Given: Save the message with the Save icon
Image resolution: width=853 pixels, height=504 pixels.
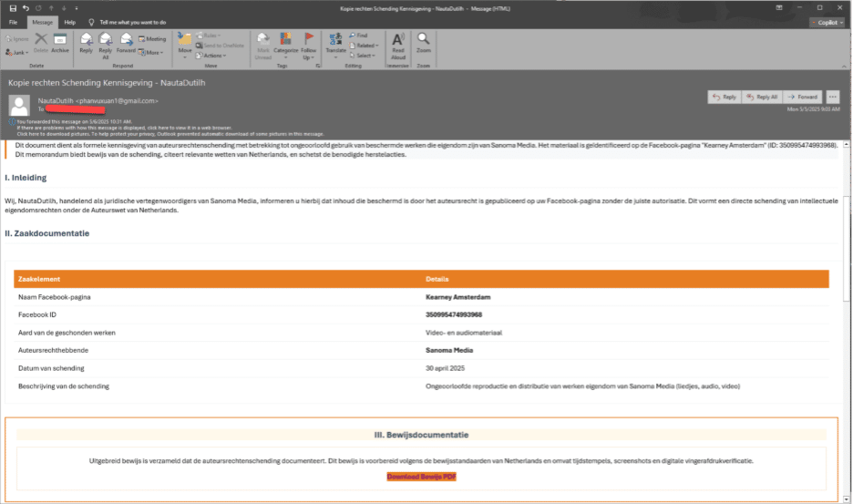Looking at the screenshot, I should click(13, 8).
